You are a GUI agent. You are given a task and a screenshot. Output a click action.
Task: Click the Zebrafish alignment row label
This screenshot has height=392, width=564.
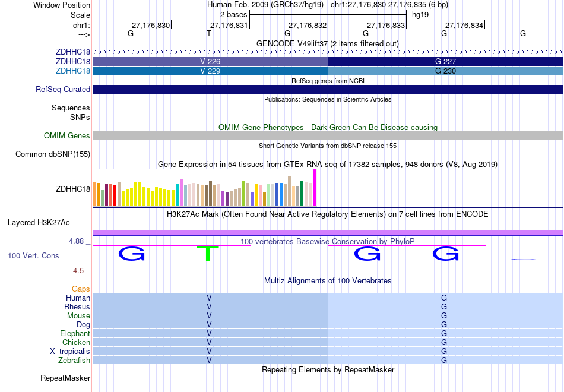pos(74,361)
